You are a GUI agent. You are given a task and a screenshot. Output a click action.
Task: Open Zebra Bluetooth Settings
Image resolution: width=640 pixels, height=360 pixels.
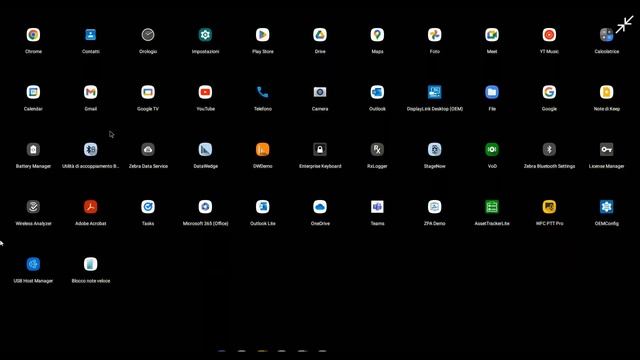tap(549, 150)
